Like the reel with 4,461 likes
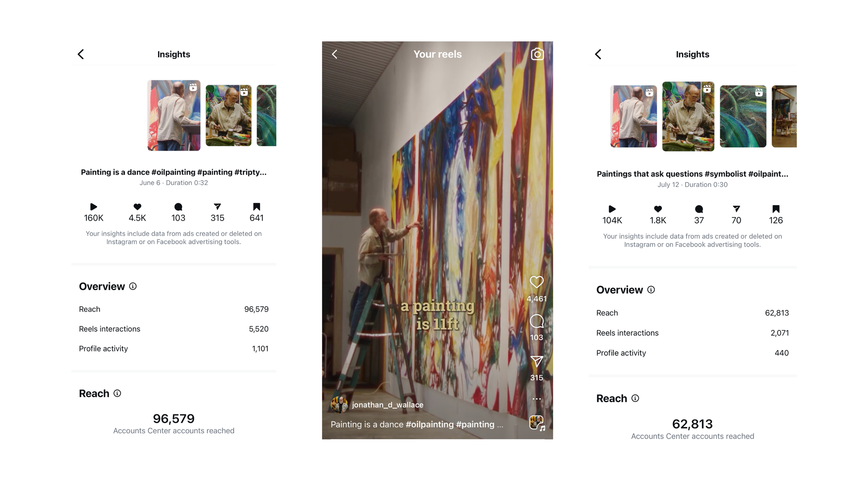Viewport: 868px width, 488px height. (x=536, y=282)
